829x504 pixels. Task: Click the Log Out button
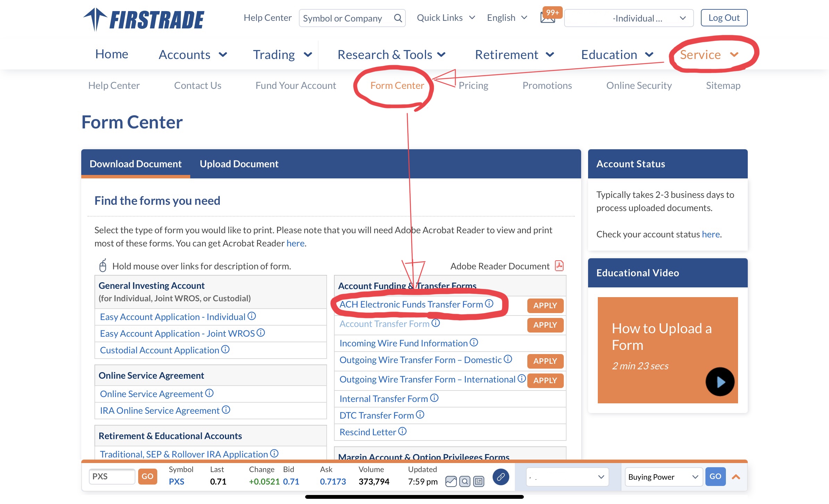(724, 18)
